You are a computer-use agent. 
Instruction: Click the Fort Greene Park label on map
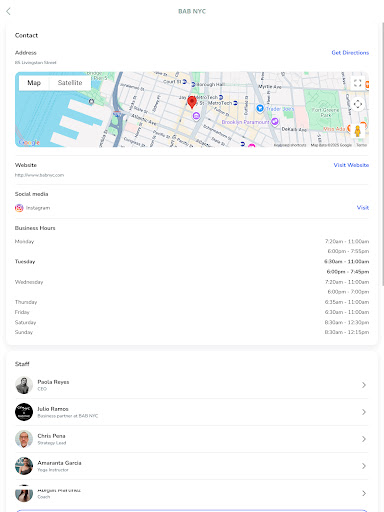point(325,112)
